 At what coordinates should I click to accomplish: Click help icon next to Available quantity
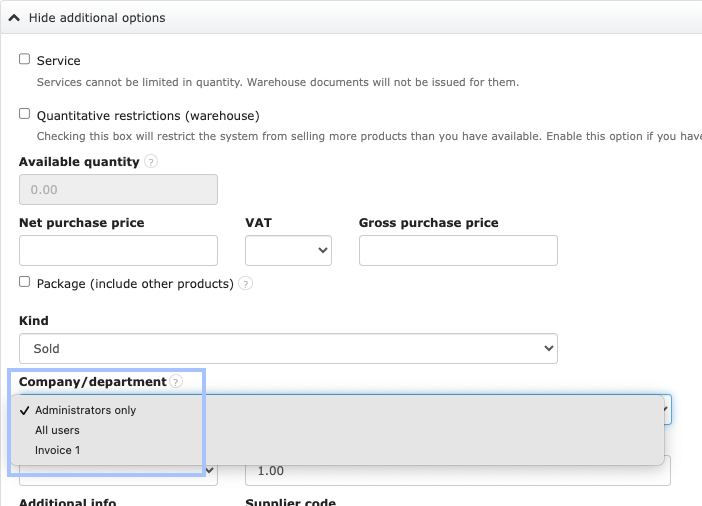pos(151,161)
